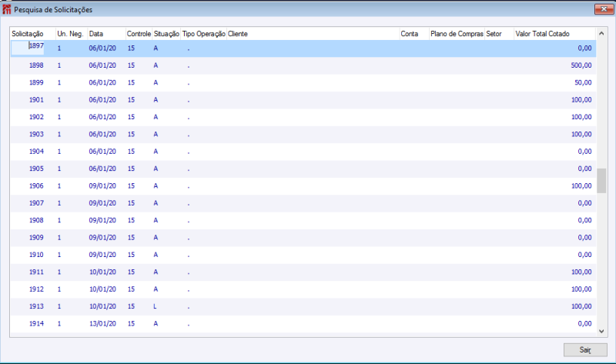Screen dimensions: 616x364
Task: Click the situation L in row 1913
Action: 155,307
